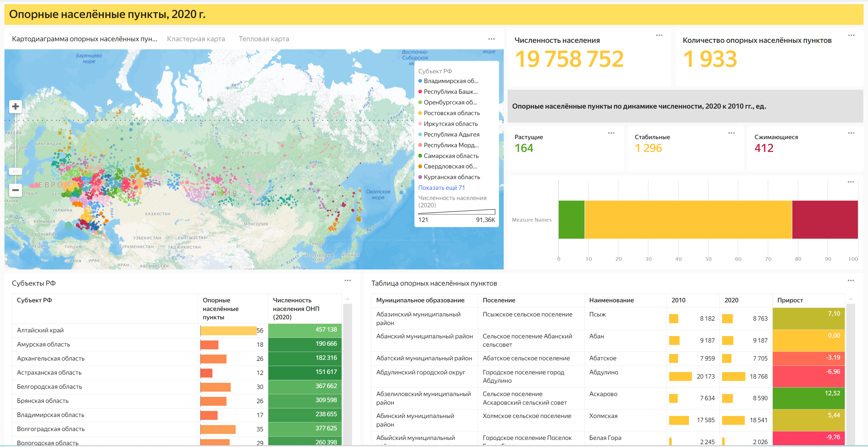The width and height of the screenshot is (868, 447).
Task: Toggle Республика Адыгея legend item
Action: click(x=449, y=134)
